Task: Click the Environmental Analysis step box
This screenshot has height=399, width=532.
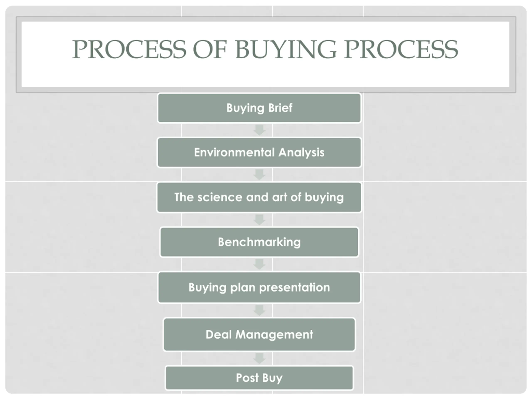Action: point(259,153)
